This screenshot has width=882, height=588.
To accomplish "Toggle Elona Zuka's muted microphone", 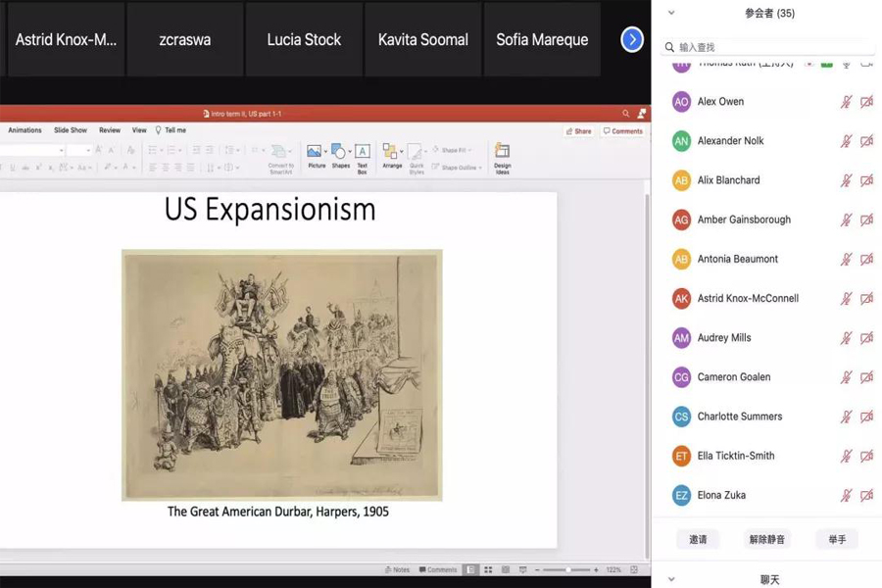I will click(x=846, y=496).
